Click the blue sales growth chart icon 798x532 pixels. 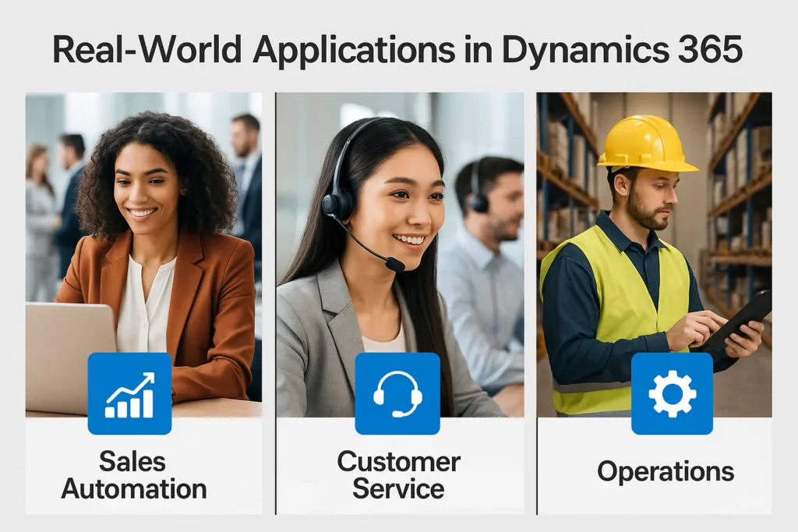click(131, 394)
